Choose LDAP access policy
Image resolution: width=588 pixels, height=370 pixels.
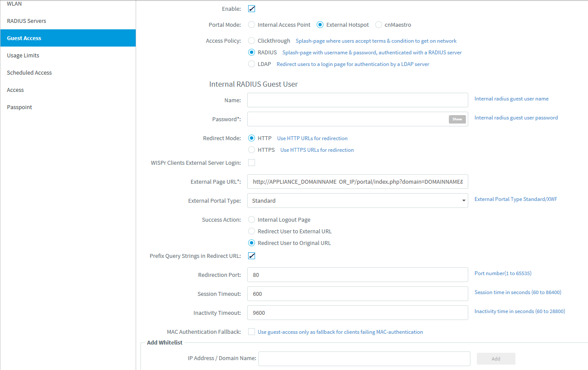pos(252,64)
